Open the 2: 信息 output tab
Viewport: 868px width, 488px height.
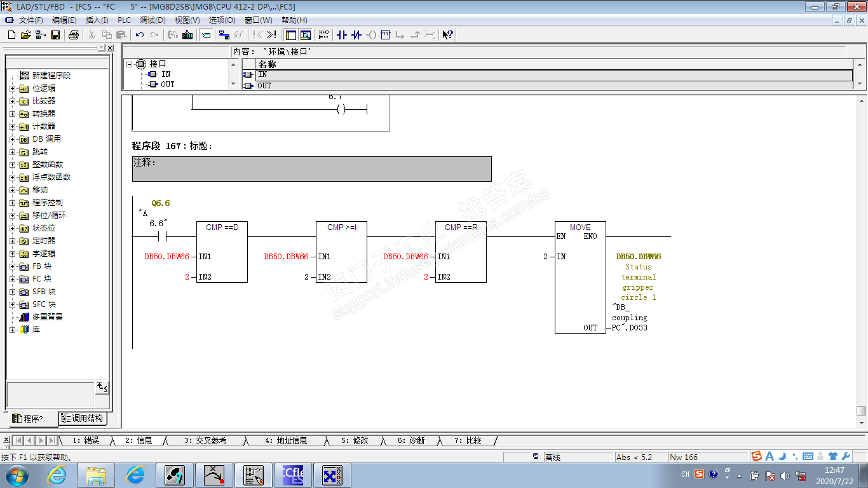tap(139, 440)
